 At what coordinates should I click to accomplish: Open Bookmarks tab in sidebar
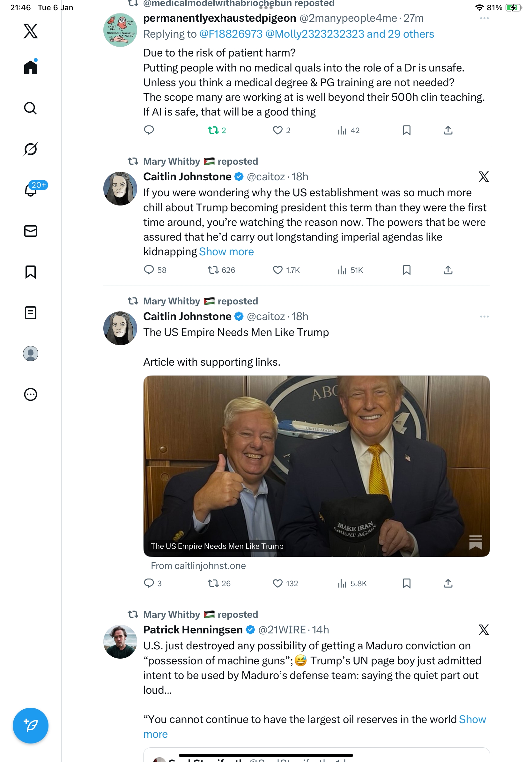point(31,272)
